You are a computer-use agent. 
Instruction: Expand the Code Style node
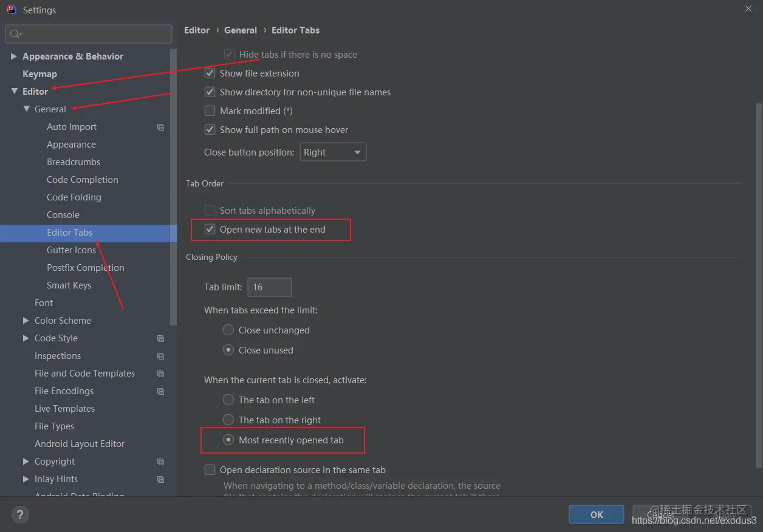(x=26, y=338)
